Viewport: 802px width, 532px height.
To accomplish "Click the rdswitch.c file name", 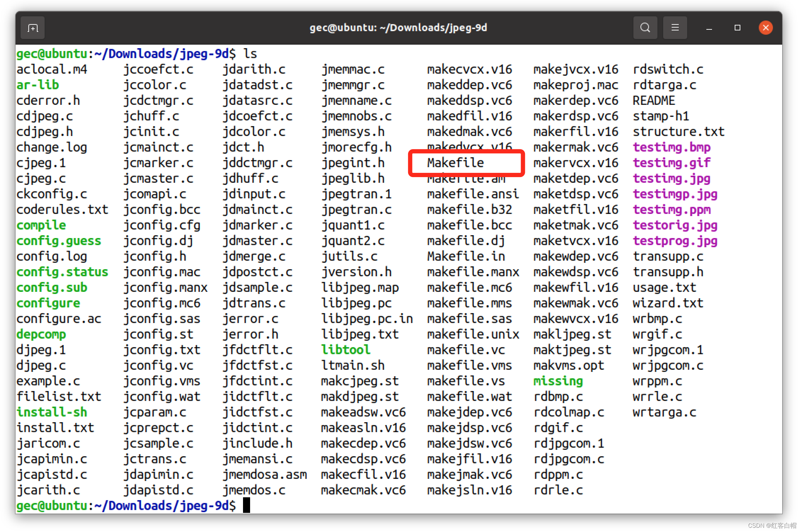I will pos(668,69).
